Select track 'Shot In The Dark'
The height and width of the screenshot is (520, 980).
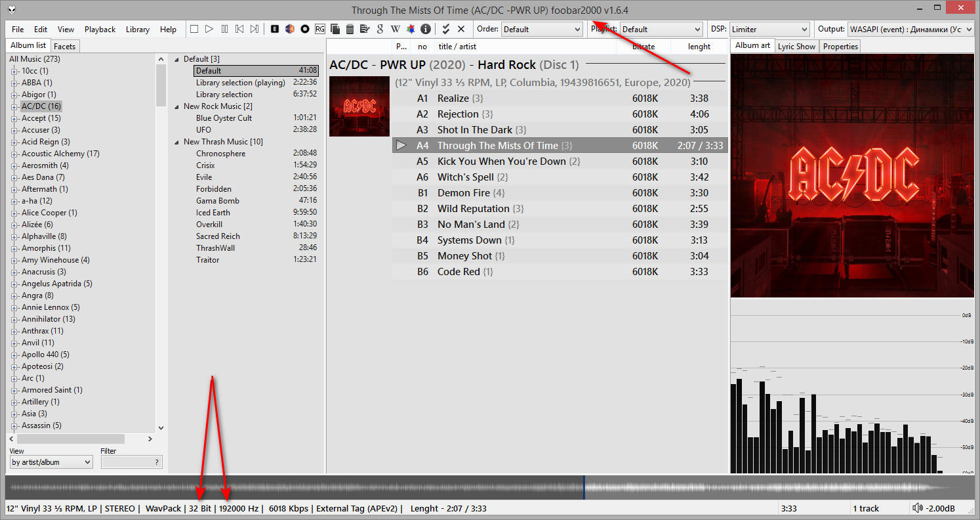[560, 130]
